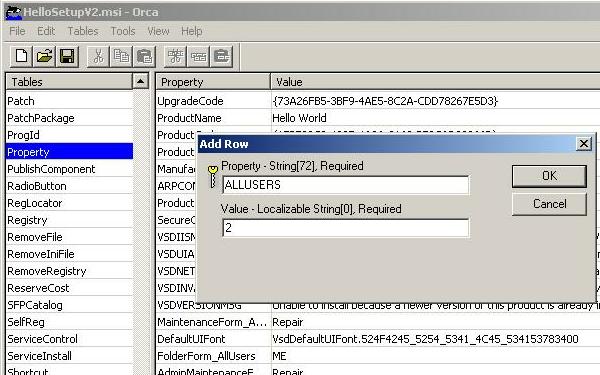600x375 pixels.
Task: Select the ProductName property row
Action: pos(213,118)
